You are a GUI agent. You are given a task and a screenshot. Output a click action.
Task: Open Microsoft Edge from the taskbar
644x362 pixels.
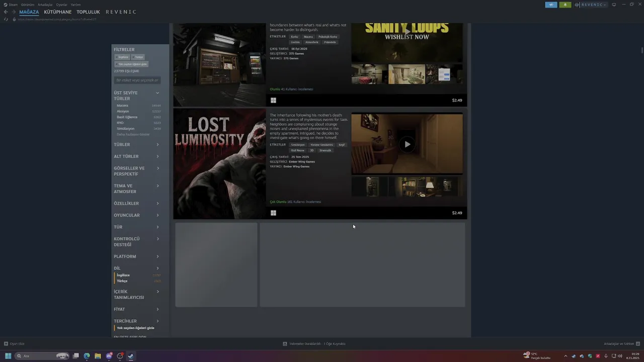click(87, 356)
